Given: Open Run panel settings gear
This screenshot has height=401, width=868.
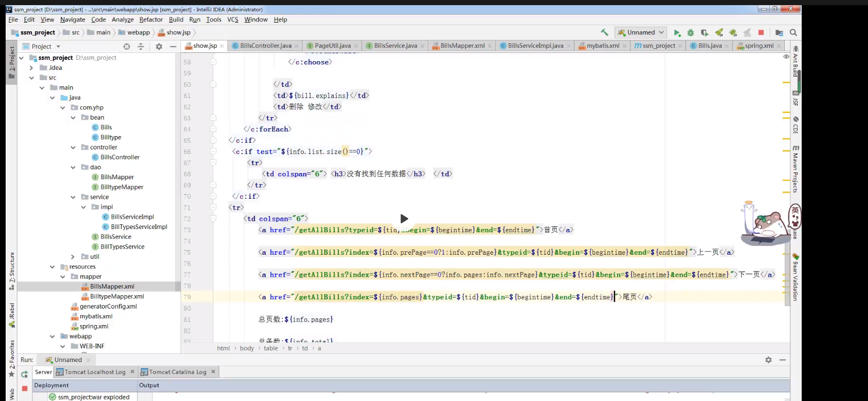Looking at the screenshot, I should coord(768,360).
